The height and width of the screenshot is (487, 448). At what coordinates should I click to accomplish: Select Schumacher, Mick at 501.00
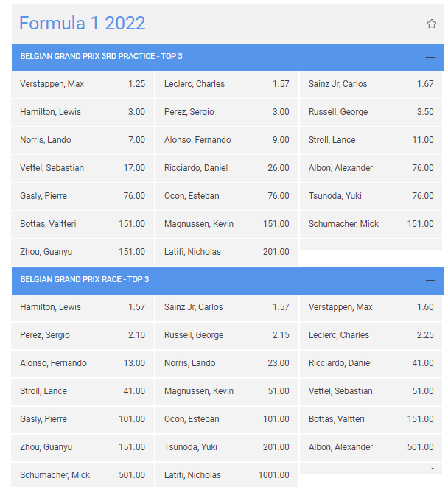pos(83,475)
